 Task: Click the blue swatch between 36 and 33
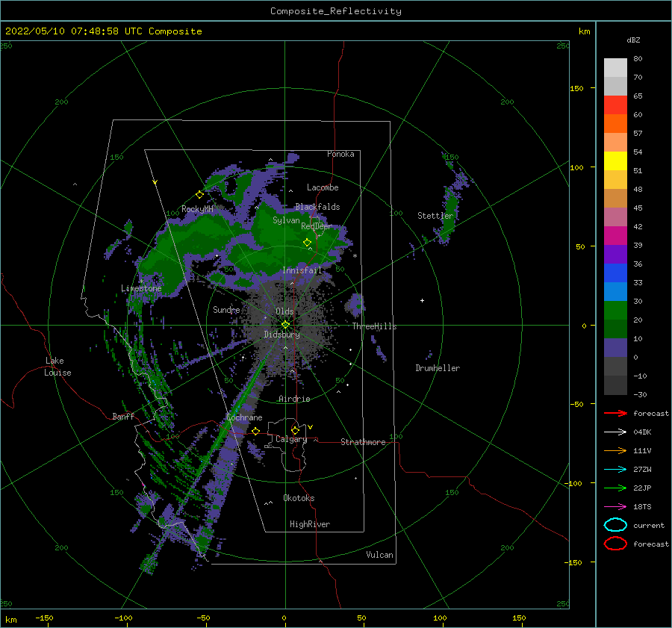pos(615,273)
